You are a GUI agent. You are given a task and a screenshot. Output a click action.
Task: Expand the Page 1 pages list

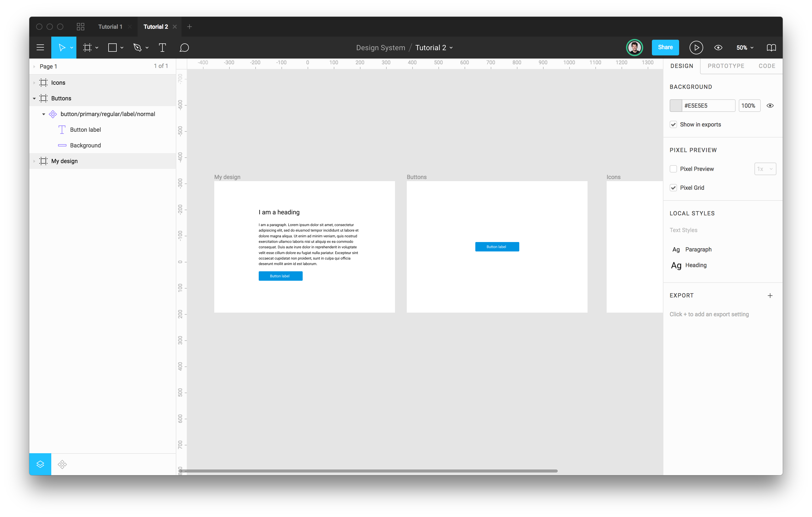(x=34, y=66)
